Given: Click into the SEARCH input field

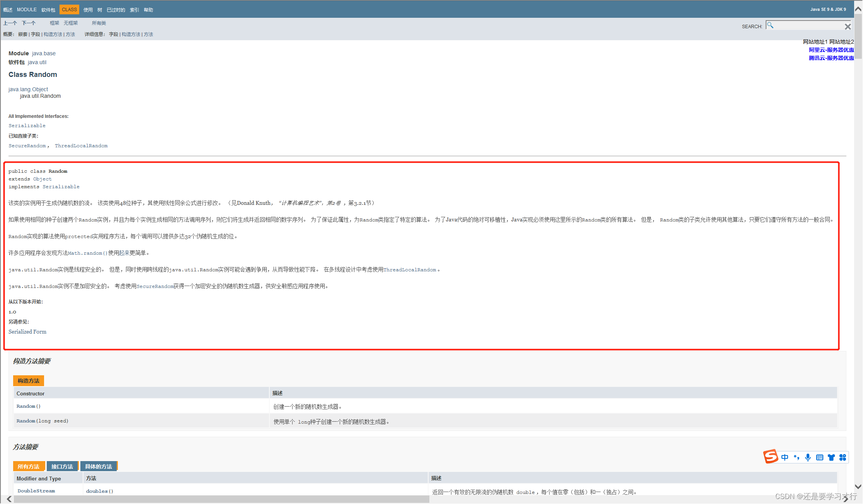Looking at the screenshot, I should coord(809,26).
